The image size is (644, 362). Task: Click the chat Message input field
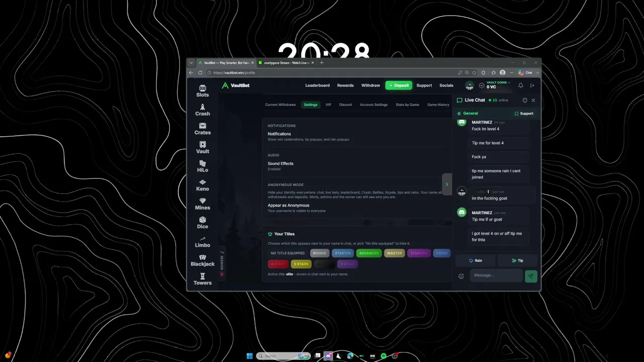[496, 276]
